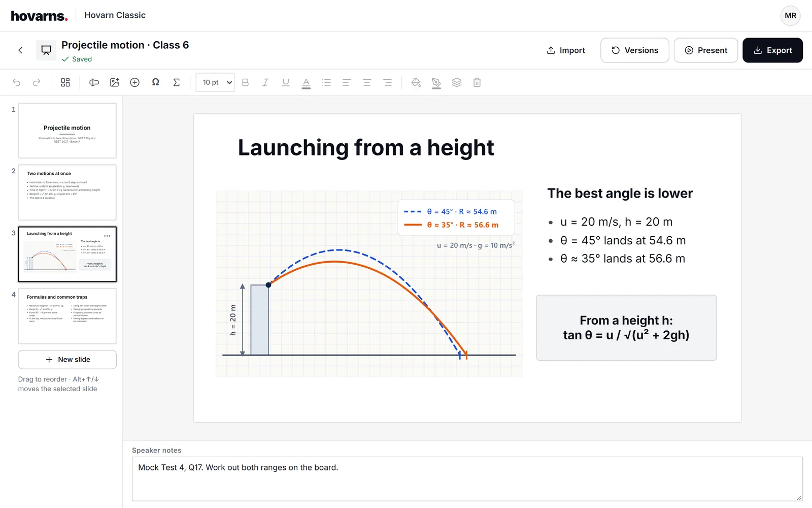The image size is (812, 508).
Task: Select the formula box From a height h
Action: (626, 328)
